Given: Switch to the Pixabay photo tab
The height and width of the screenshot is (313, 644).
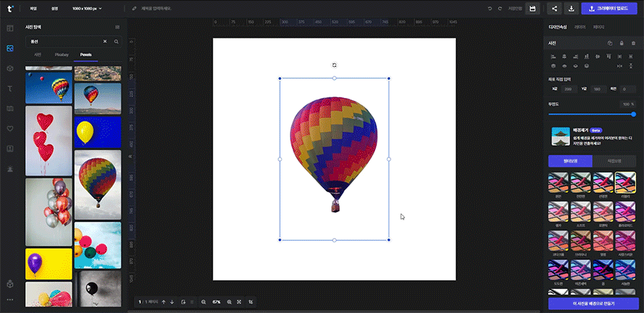Looking at the screenshot, I should click(62, 54).
